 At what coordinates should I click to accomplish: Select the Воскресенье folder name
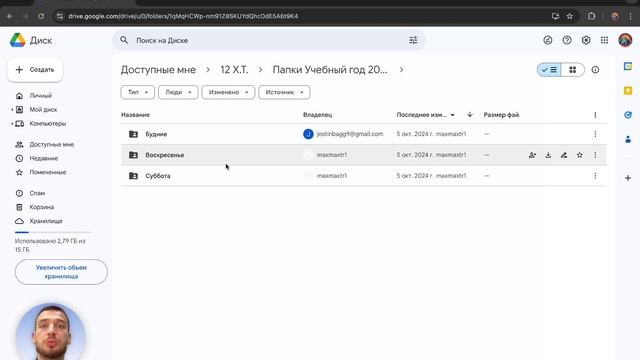(165, 155)
